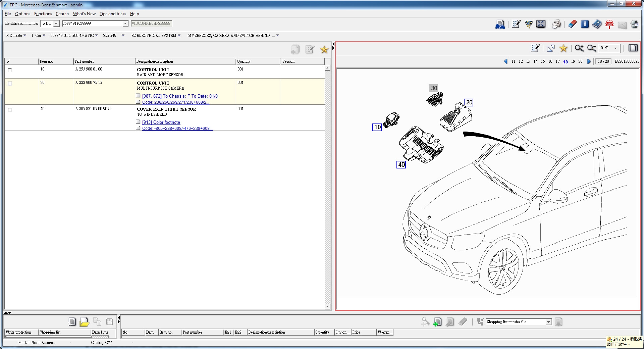Tick checkbox for item 10 control unit
Viewport: 644px width, 349px height.
point(10,70)
